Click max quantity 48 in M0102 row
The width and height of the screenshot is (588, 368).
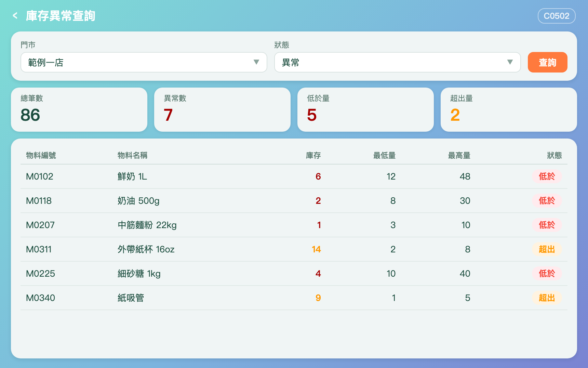(465, 176)
